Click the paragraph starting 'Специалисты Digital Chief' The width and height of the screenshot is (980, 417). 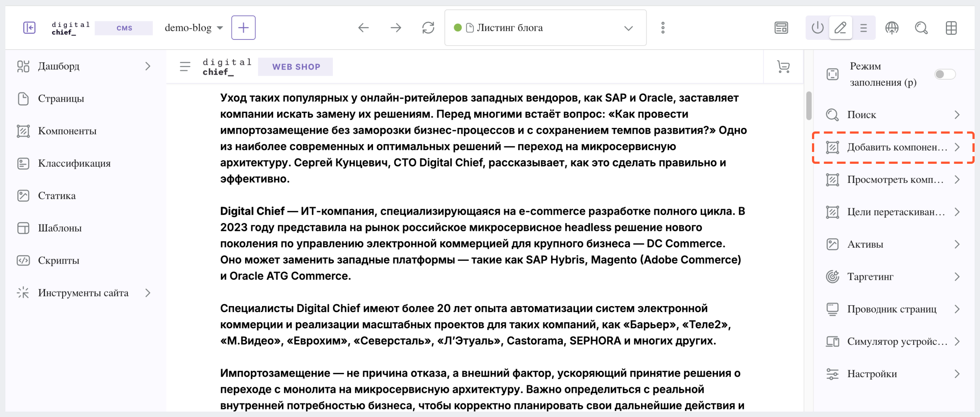(x=476, y=325)
